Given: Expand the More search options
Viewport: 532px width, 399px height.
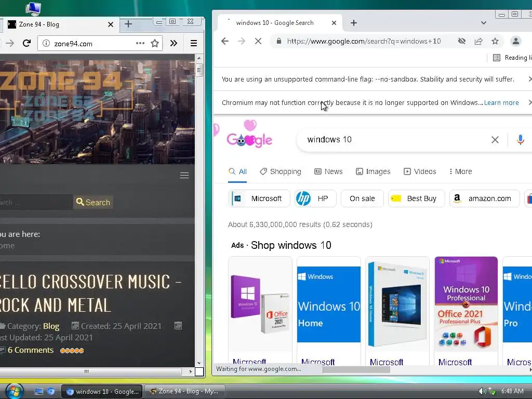Looking at the screenshot, I should tap(460, 171).
